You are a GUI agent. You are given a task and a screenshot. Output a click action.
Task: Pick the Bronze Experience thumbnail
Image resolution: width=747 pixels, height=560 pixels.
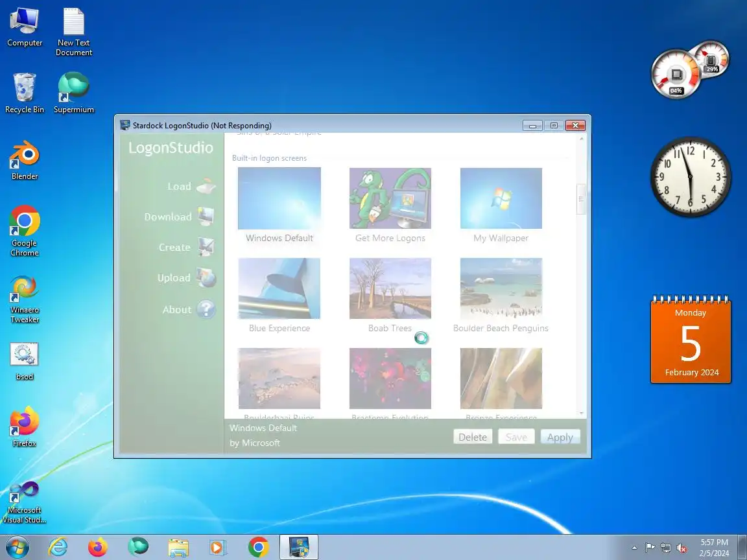(x=501, y=378)
